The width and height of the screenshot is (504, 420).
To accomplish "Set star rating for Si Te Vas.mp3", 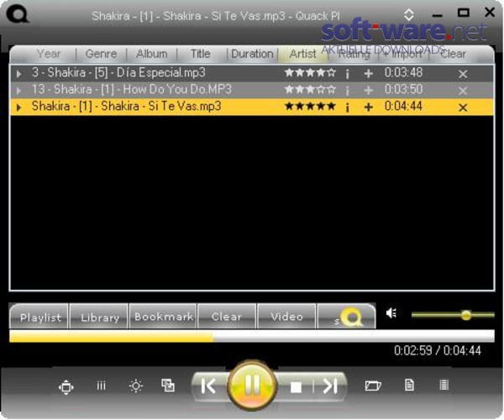I will pos(310,106).
